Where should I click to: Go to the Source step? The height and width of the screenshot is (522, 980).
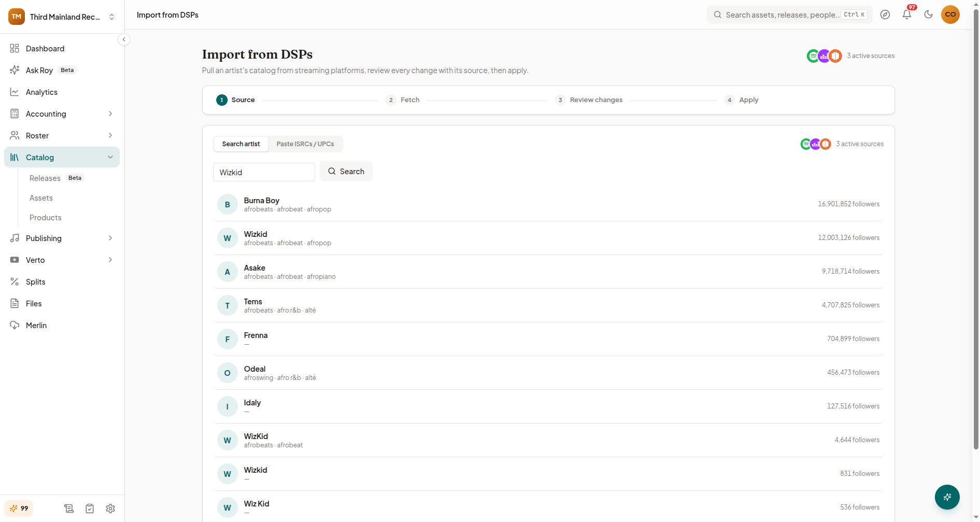235,100
